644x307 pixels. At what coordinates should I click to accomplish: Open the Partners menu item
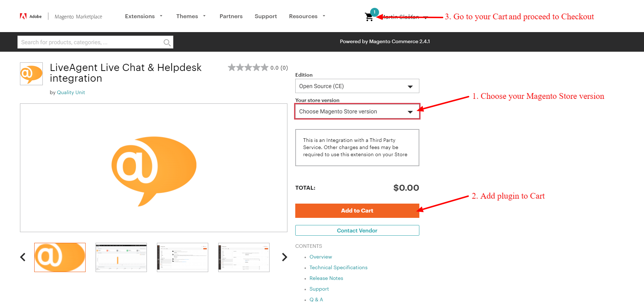pos(231,16)
